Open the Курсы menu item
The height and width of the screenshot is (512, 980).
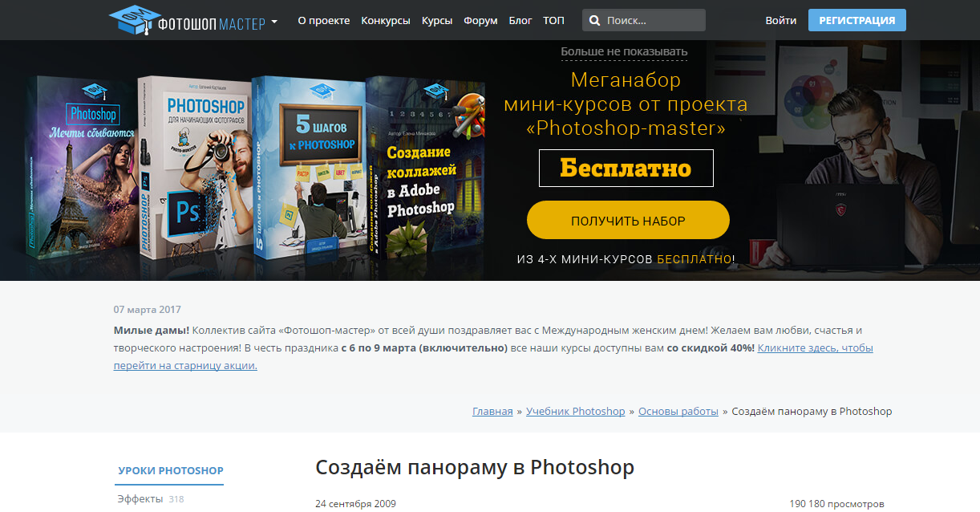(437, 20)
